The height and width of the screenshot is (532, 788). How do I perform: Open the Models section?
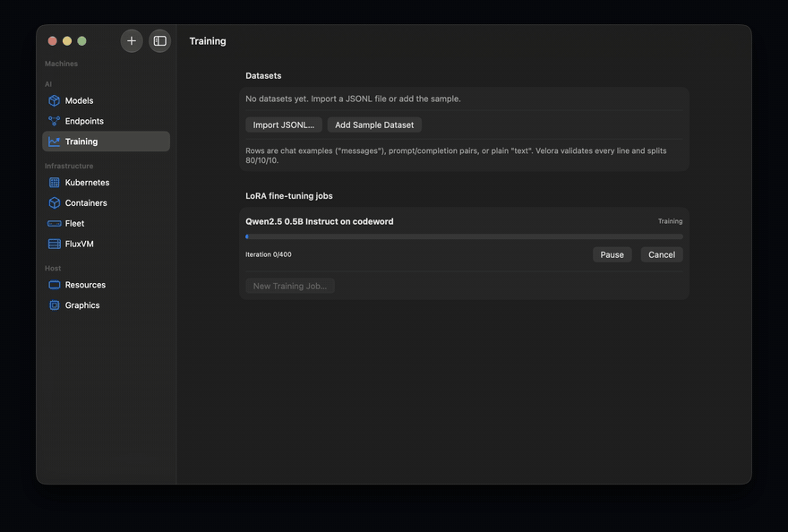(106, 100)
